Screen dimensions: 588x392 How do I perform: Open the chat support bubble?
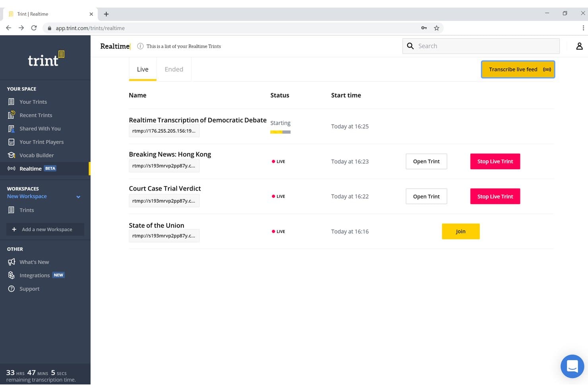tap(572, 366)
